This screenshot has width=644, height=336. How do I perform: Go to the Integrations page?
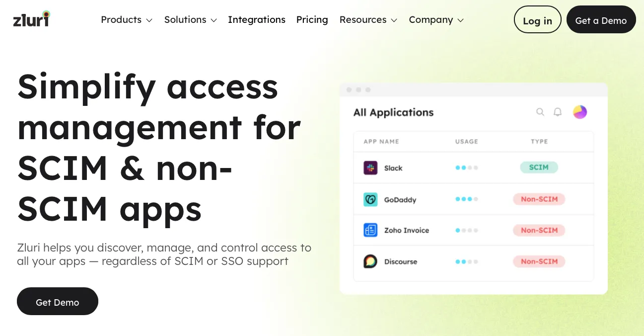pyautogui.click(x=257, y=20)
